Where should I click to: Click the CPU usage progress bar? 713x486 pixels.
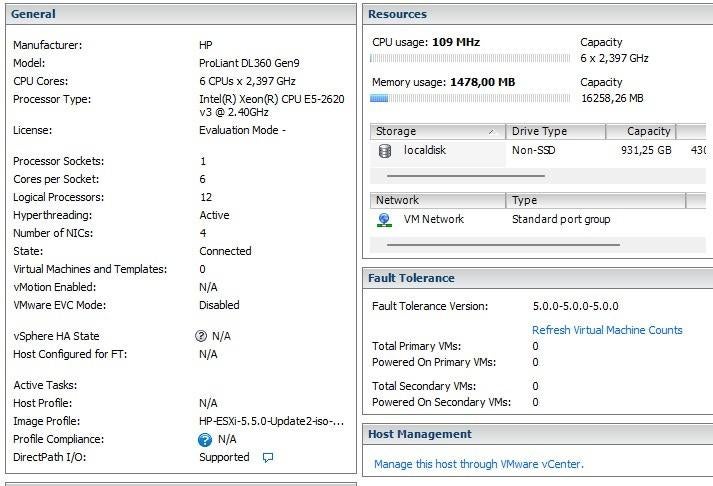(470, 58)
